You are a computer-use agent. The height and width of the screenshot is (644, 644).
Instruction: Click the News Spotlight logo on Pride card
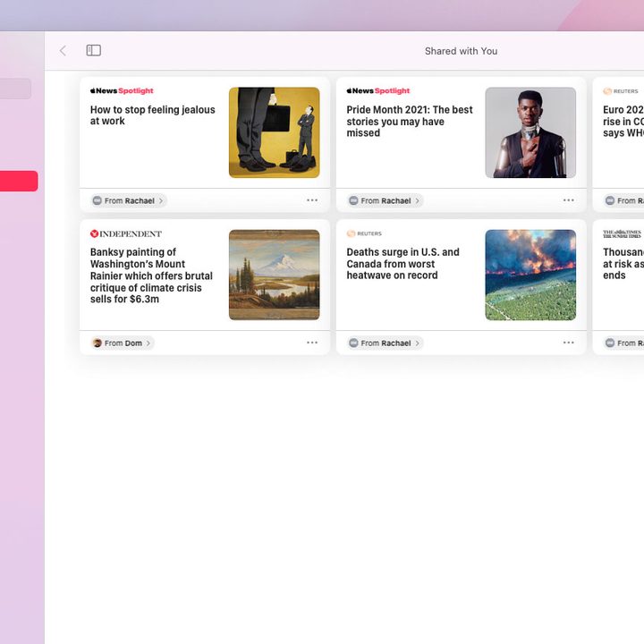[377, 90]
